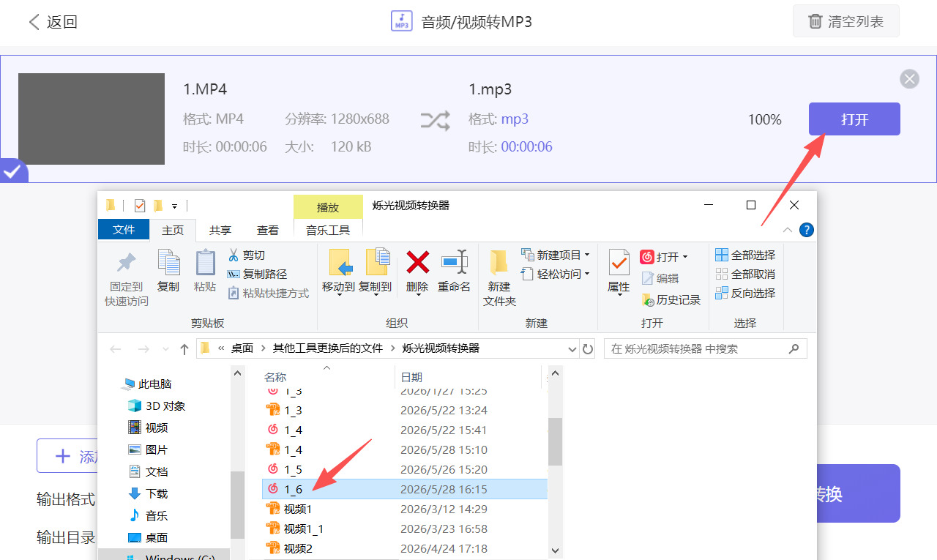Refresh the Explorer folder view
The image size is (937, 560).
(587, 348)
